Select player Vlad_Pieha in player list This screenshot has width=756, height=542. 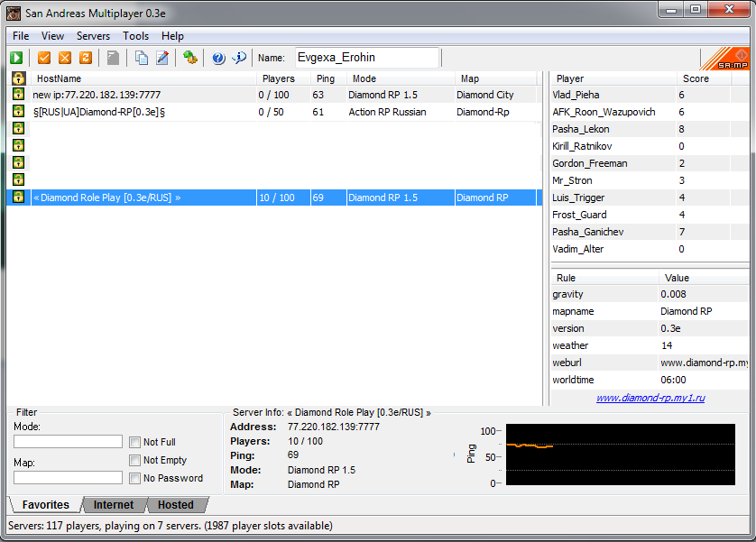(x=650, y=95)
